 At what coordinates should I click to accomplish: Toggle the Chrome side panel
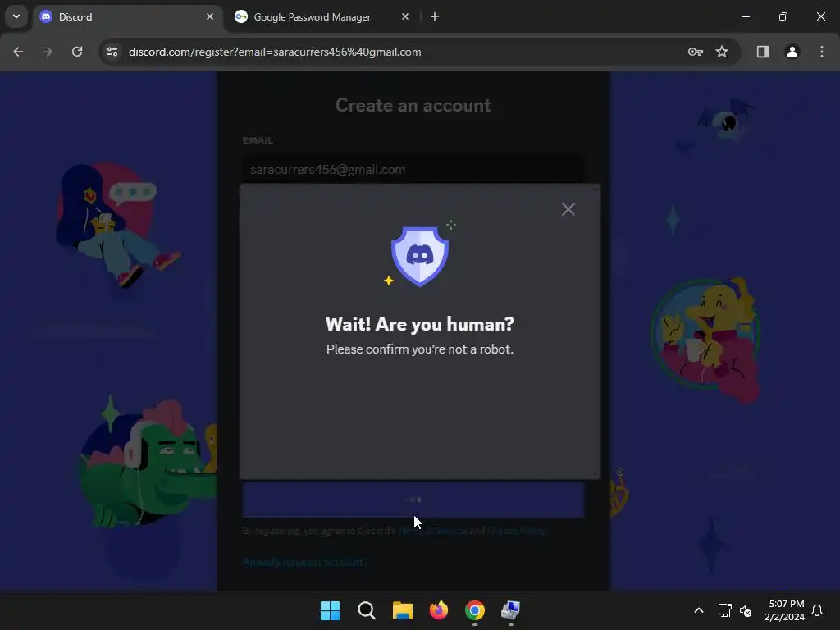click(763, 52)
